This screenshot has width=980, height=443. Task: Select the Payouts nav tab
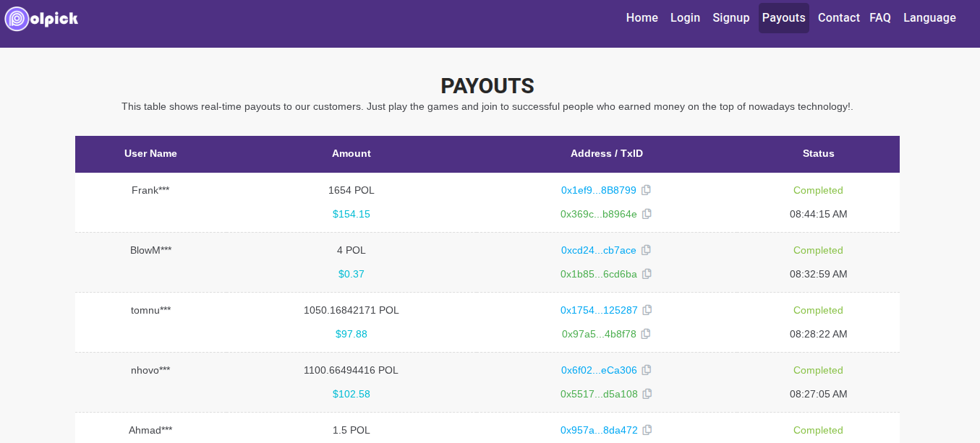(784, 18)
